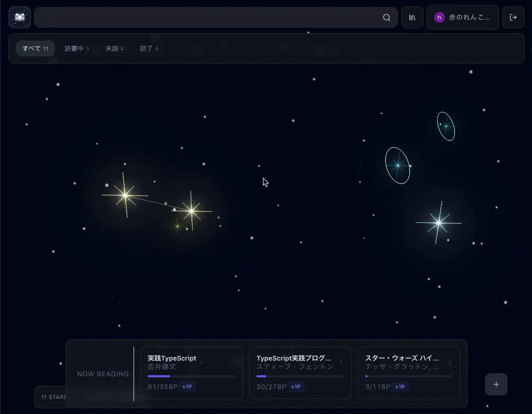Image resolution: width=532 pixels, height=414 pixels.
Task: Select the すべて filter tab
Action: (x=35, y=49)
